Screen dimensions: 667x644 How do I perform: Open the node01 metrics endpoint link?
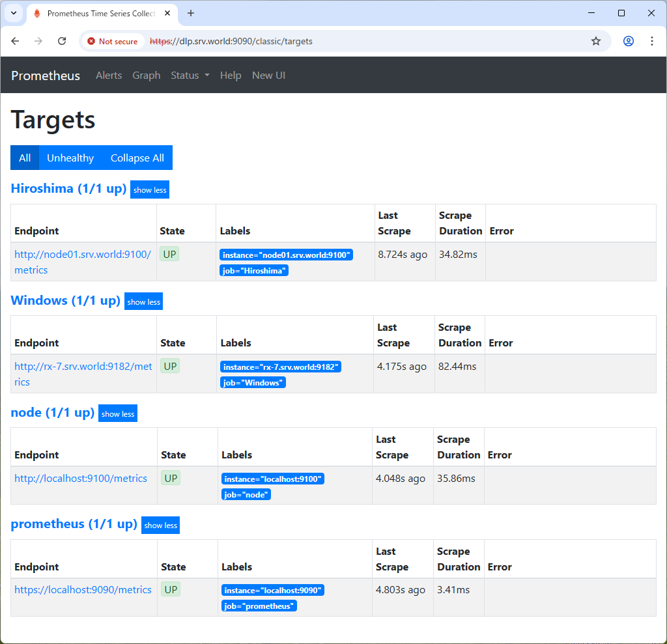click(83, 262)
